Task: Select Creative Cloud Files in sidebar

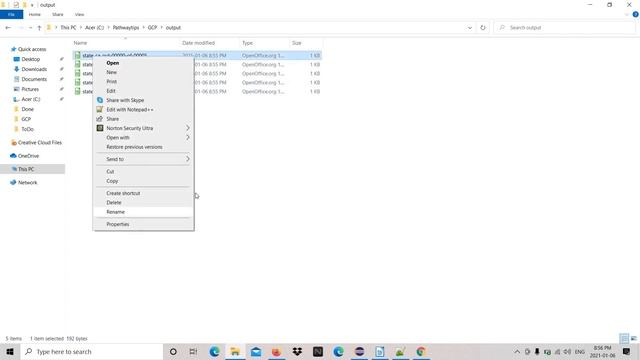Action: [40, 142]
